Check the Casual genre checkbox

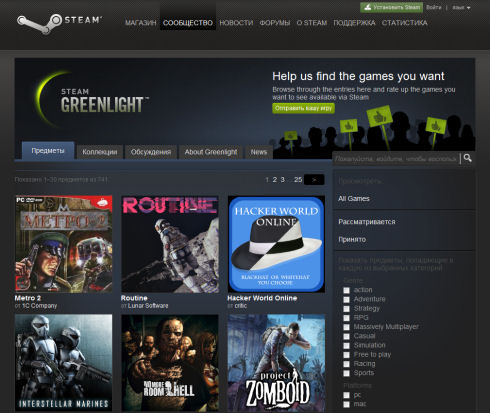pyautogui.click(x=347, y=336)
